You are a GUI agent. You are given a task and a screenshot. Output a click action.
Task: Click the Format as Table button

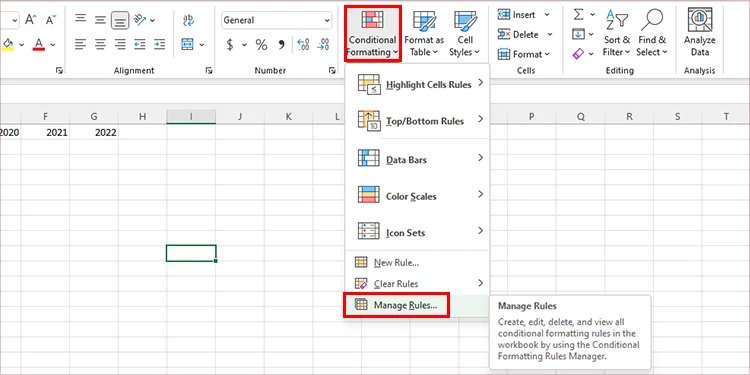click(x=424, y=33)
